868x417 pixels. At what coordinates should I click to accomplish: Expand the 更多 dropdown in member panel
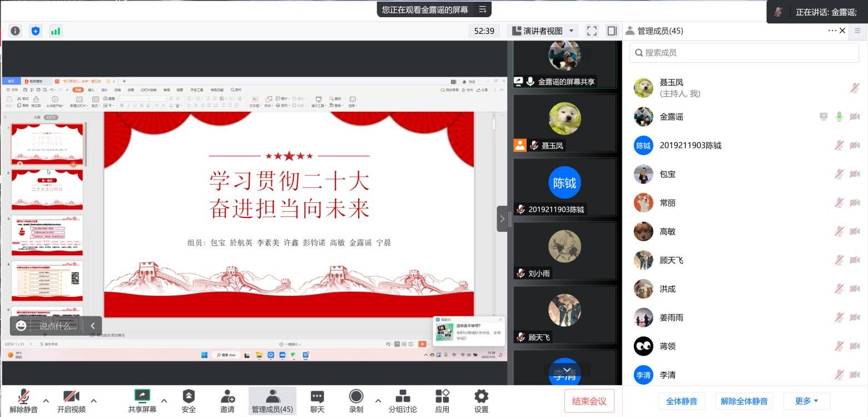point(806,401)
